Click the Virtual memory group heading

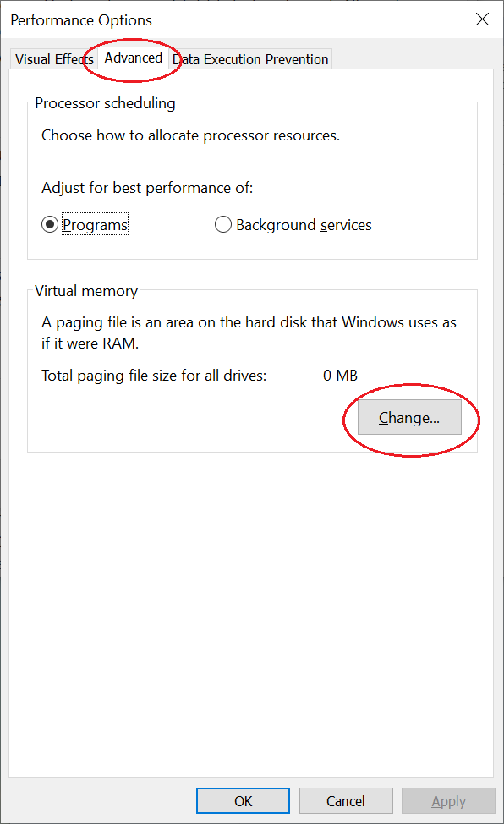tap(86, 291)
